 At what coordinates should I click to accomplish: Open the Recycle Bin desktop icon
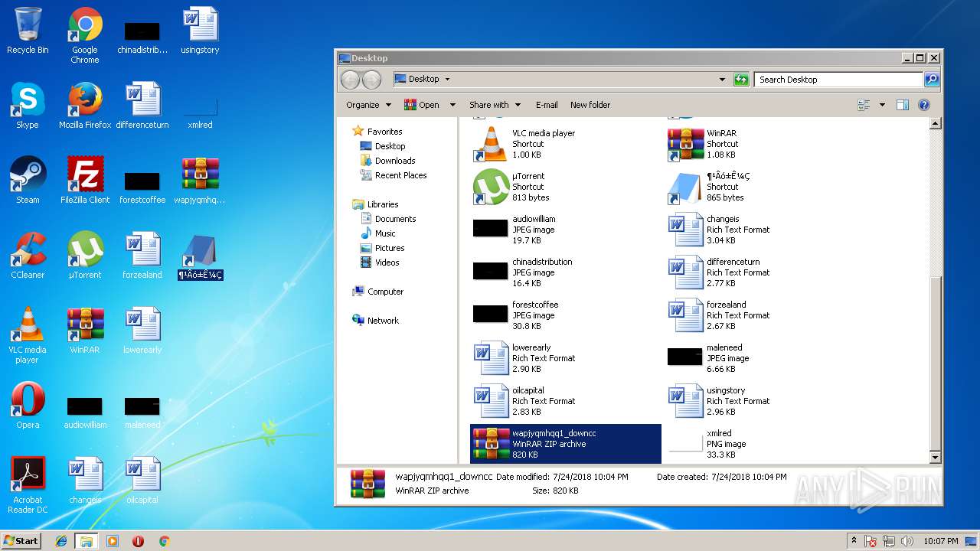[28, 31]
